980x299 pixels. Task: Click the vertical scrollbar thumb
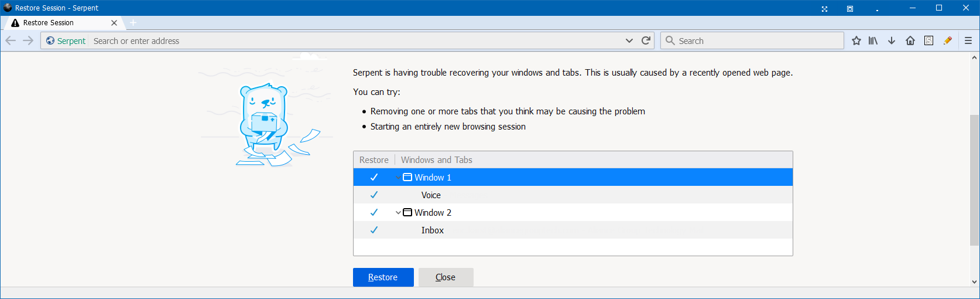pyautogui.click(x=975, y=180)
